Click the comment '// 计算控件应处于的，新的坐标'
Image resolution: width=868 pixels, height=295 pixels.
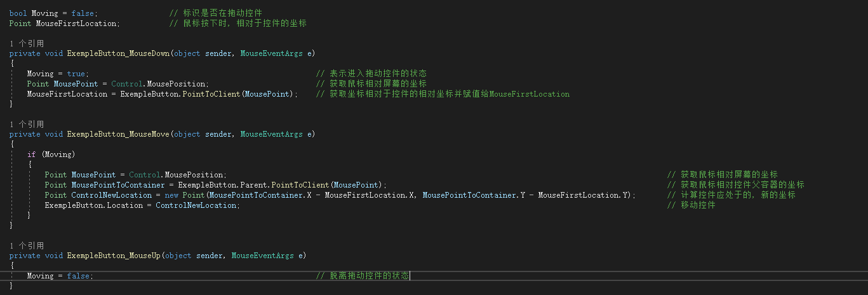[731, 195]
